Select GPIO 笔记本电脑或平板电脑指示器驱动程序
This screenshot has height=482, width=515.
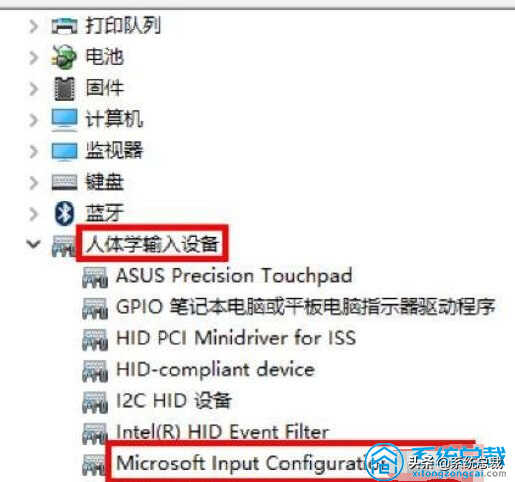[x=306, y=307]
